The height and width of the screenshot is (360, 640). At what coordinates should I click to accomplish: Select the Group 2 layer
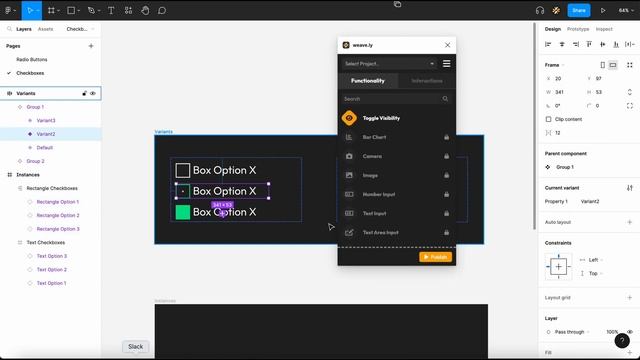[x=35, y=161]
